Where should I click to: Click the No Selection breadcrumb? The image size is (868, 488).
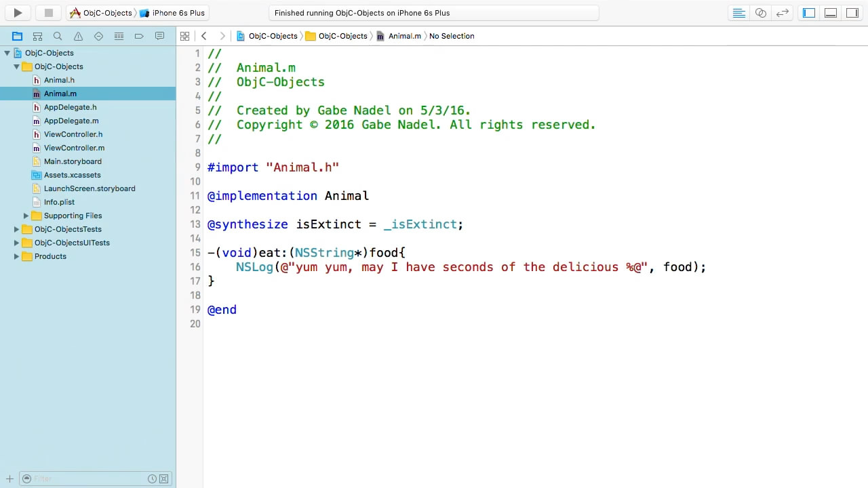452,36
